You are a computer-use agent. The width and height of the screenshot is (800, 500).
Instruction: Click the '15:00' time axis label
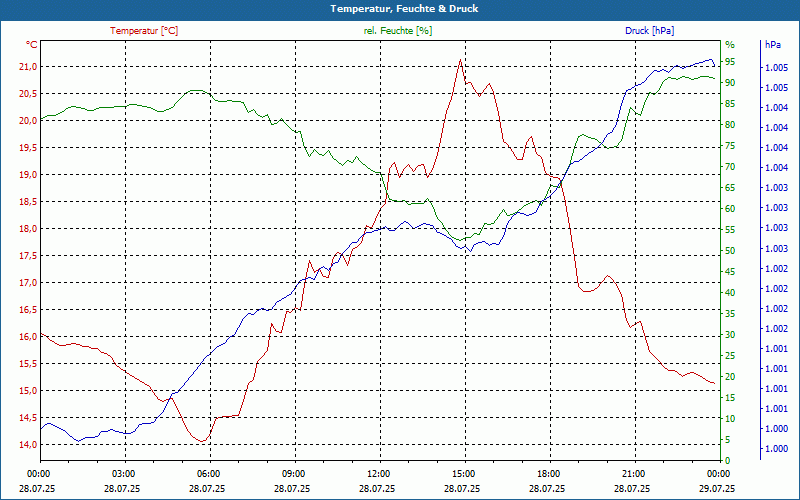pos(465,473)
